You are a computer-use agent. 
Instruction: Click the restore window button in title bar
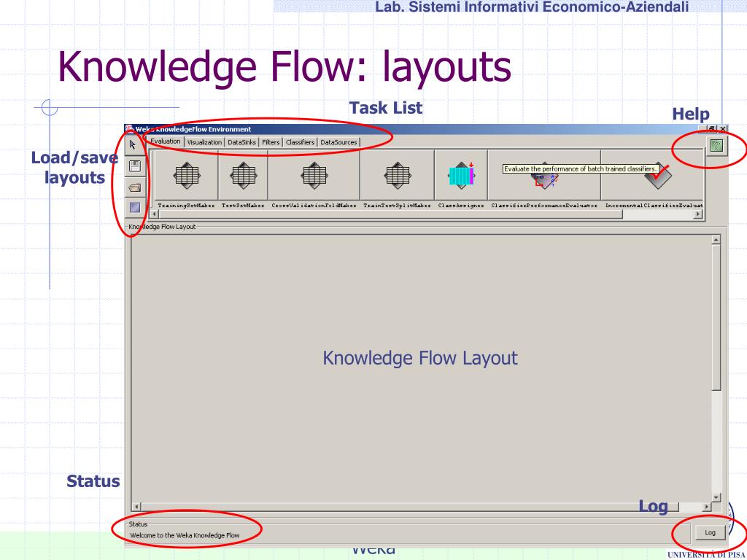coord(712,129)
